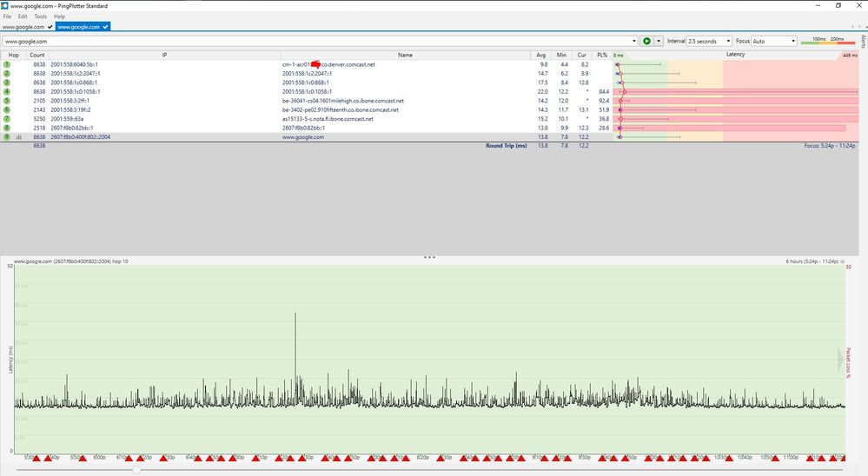The height and width of the screenshot is (476, 868).
Task: Click hop 6 green circle icon
Action: [7, 109]
